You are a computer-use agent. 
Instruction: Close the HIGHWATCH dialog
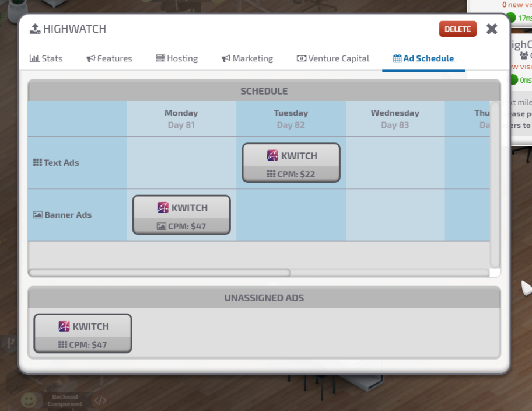492,29
